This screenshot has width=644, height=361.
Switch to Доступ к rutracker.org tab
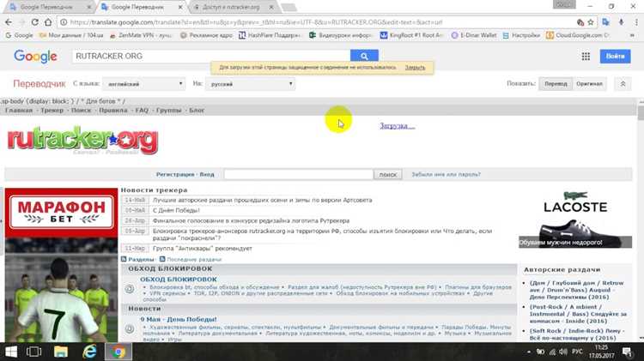232,7
